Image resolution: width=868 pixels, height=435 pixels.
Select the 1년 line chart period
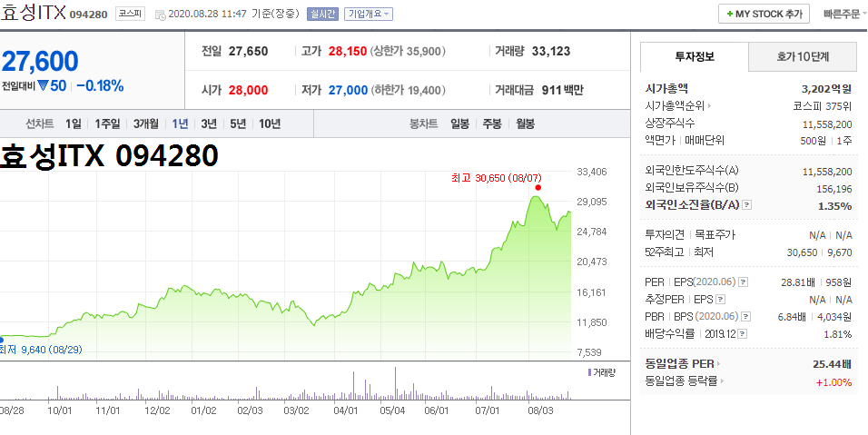180,124
